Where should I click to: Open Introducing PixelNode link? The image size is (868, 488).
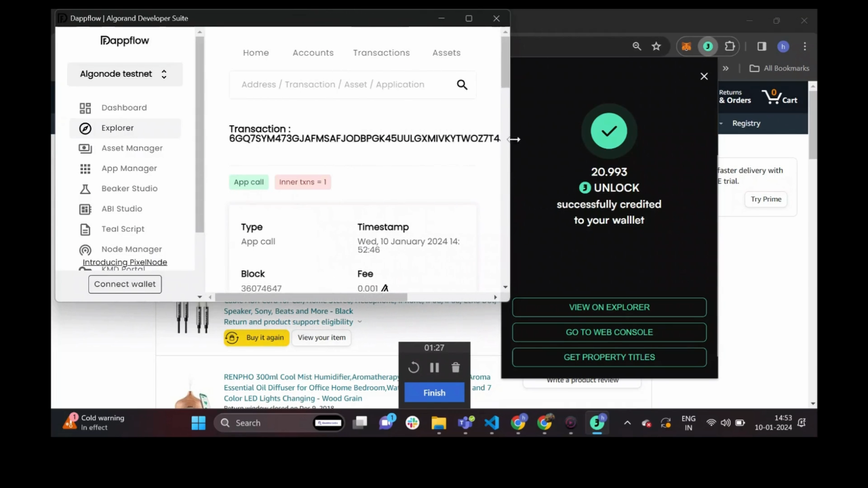(x=125, y=262)
